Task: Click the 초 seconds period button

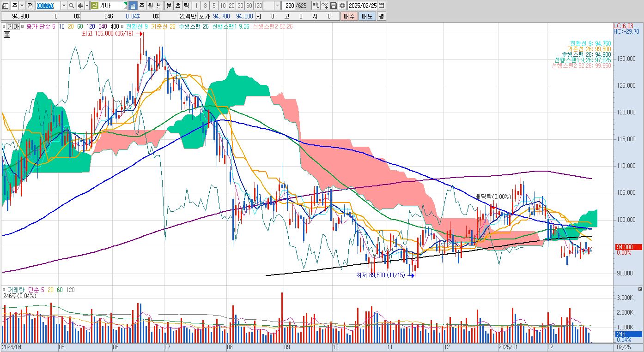Action: click(x=177, y=6)
